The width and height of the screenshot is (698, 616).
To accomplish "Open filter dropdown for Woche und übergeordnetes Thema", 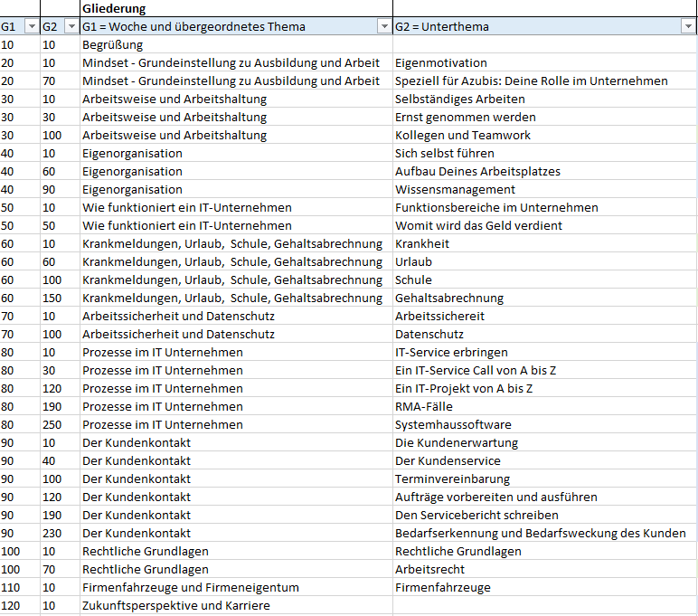I will point(384,27).
